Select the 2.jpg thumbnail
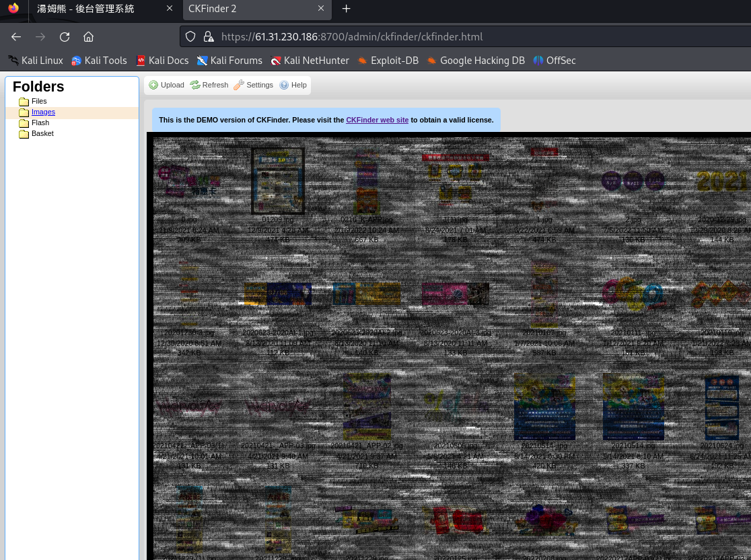 pos(633,181)
